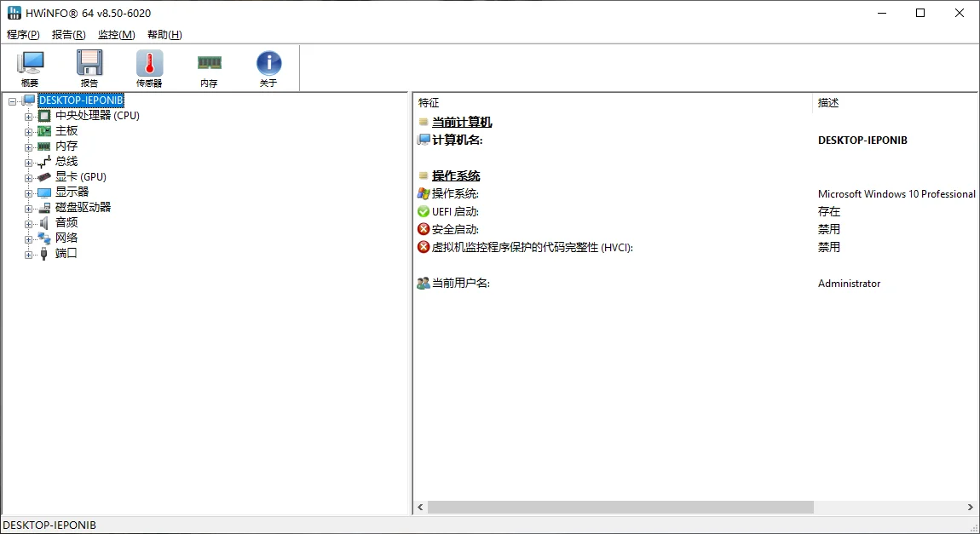Click the computer icon beside DESKTOP-IEPONIB tree root
980x534 pixels.
coord(29,100)
